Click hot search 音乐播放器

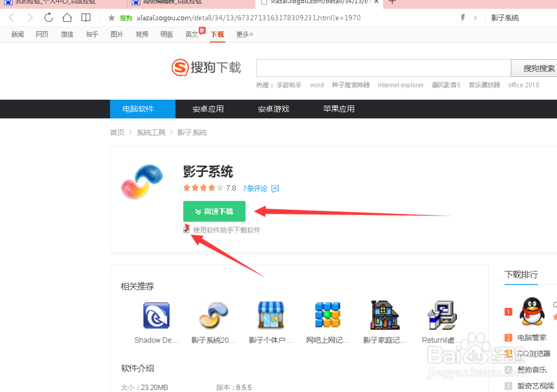484,85
